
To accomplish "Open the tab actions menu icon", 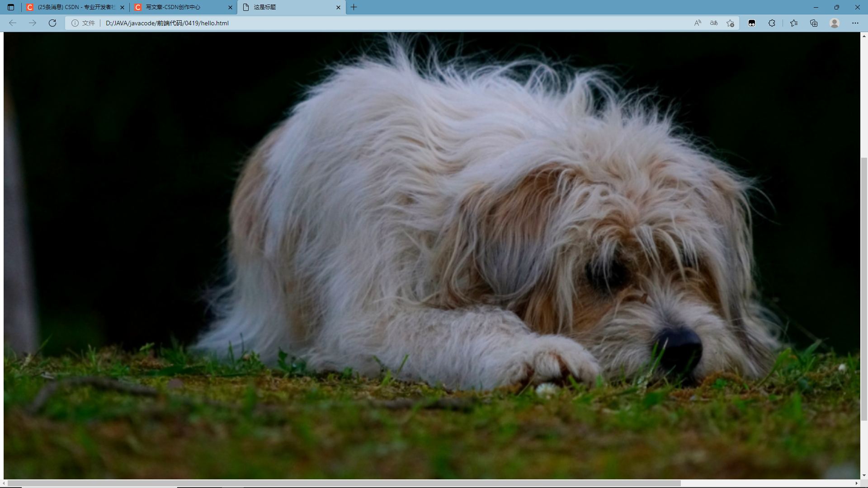I will 11,7.
